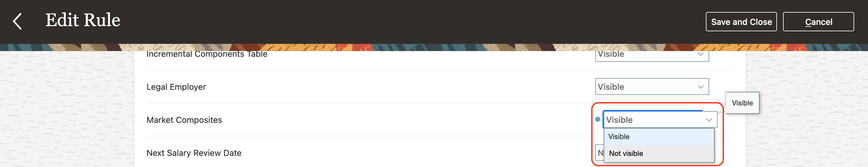Collapse the Market Composites dropdown via its chevron
This screenshot has height=167, width=868.
pos(709,120)
